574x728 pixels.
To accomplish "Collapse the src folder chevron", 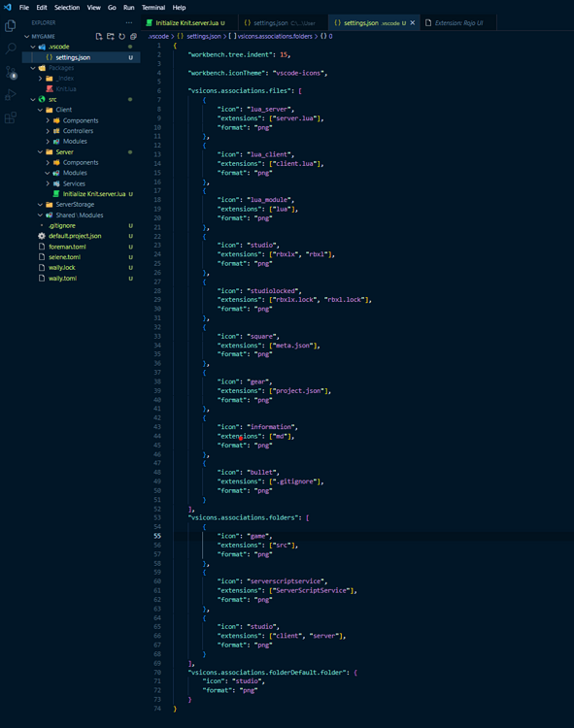I will click(x=33, y=99).
